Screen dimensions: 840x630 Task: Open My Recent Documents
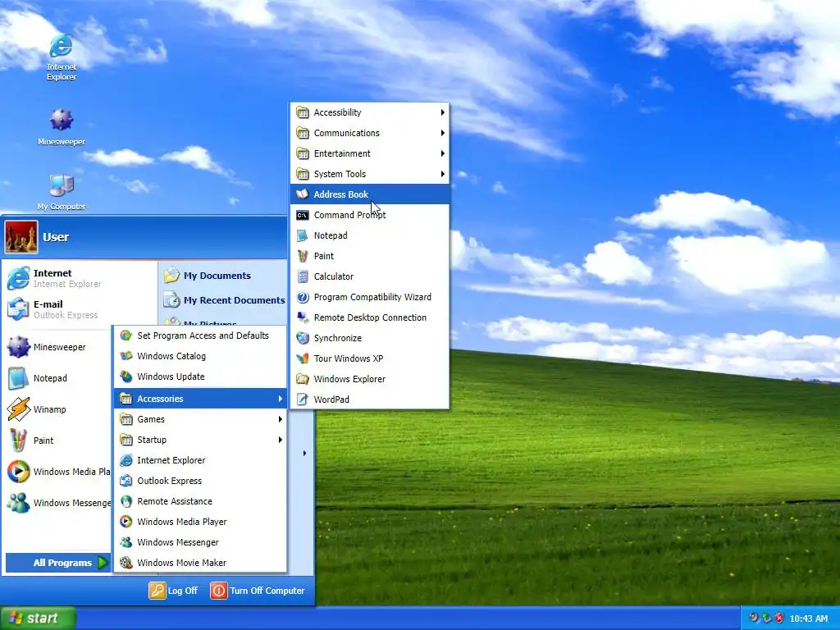[223, 300]
